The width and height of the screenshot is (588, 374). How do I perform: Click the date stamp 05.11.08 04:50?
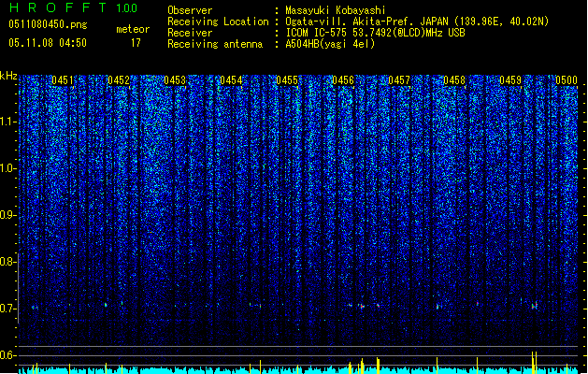pyautogui.click(x=48, y=43)
